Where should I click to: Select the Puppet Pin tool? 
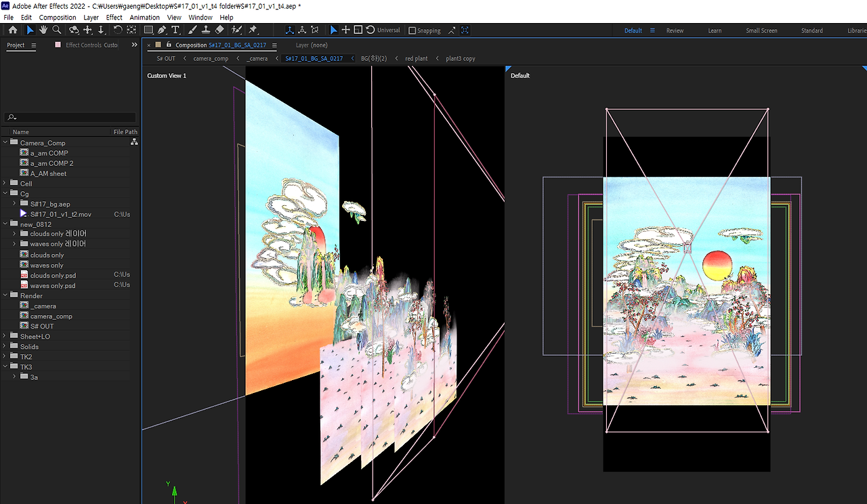click(253, 30)
